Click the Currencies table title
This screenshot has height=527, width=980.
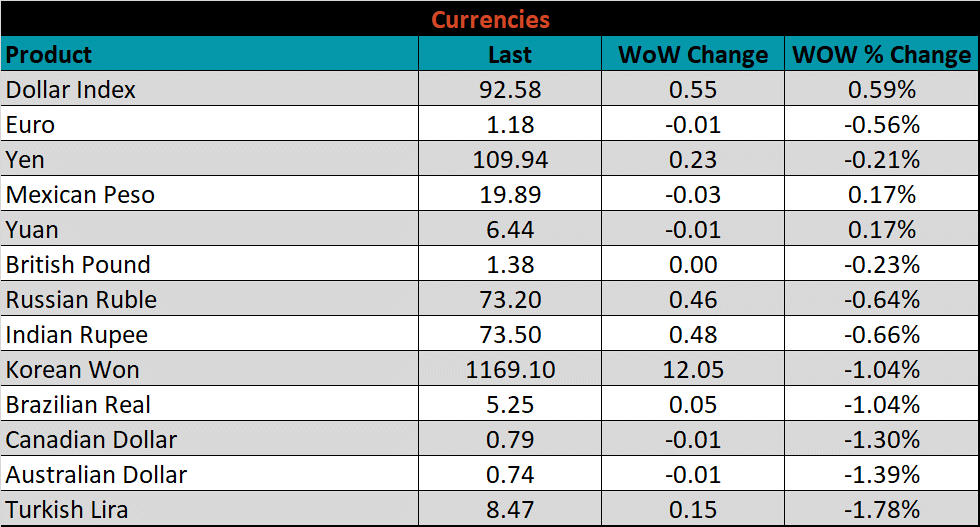tap(490, 19)
